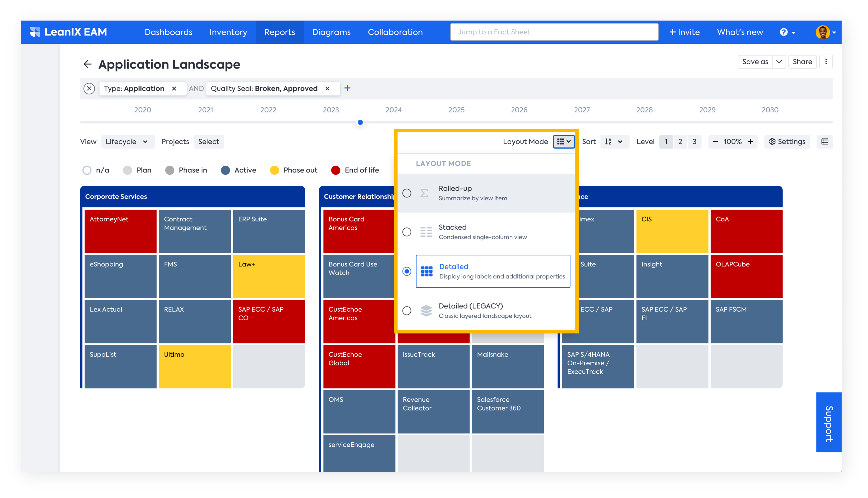Viewport: 868px width, 498px height.
Task: Open the AttorneyNet application tile
Action: click(x=120, y=231)
